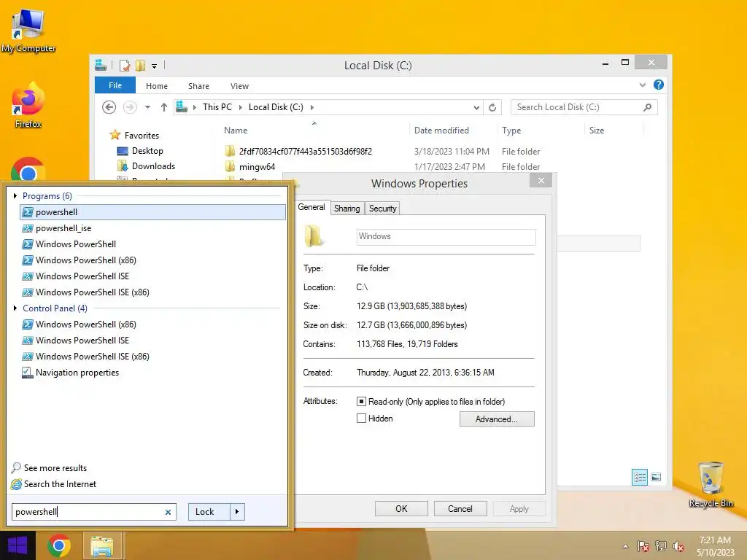The width and height of the screenshot is (747, 560).
Task: Open Chrome from the taskbar
Action: click(x=59, y=545)
